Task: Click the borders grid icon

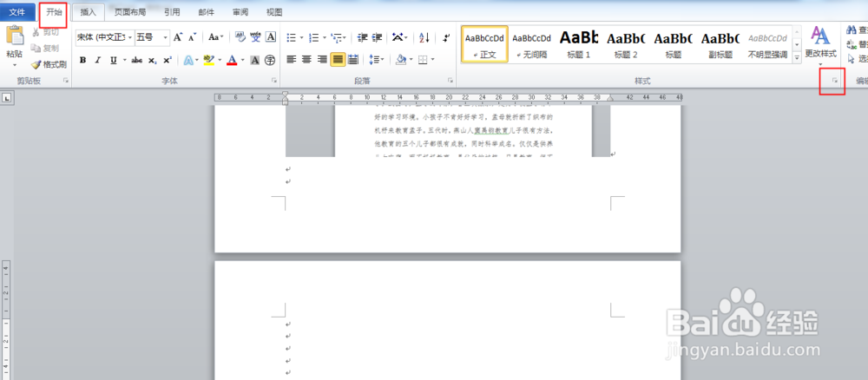Action: tap(423, 59)
